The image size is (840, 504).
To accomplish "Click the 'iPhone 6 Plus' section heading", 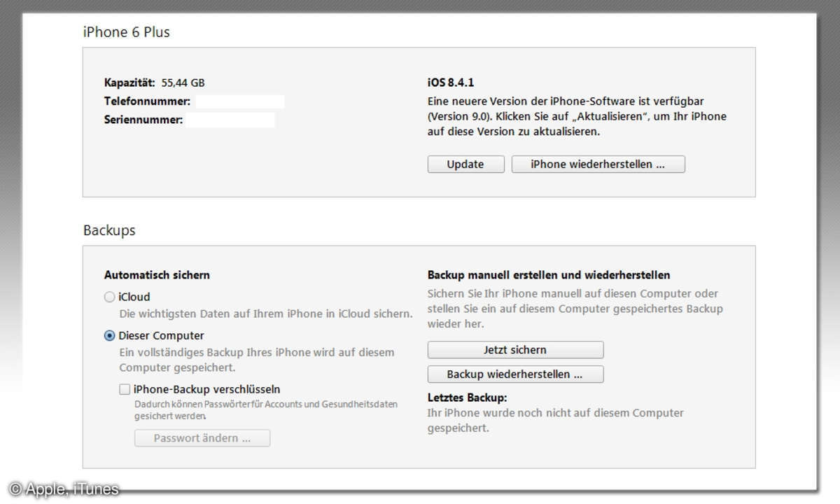I will point(126,32).
